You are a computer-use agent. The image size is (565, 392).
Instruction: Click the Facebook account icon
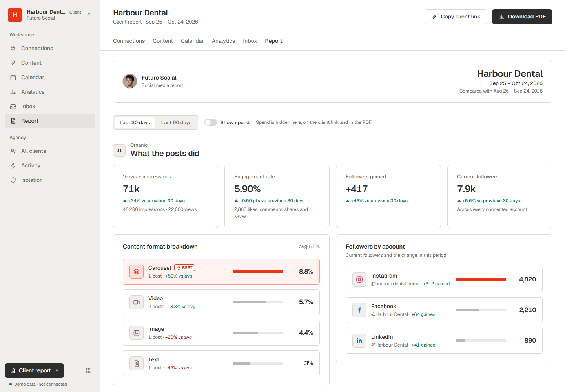click(359, 310)
